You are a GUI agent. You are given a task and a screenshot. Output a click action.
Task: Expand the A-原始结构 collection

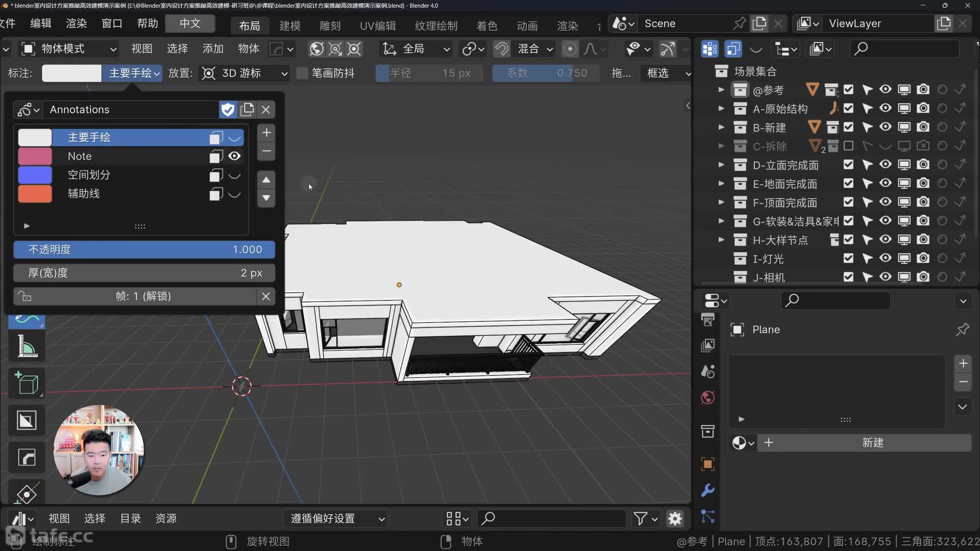click(721, 108)
